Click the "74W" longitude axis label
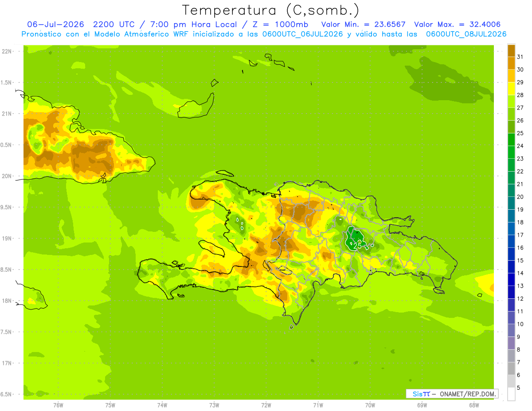Screen dimensions: 532x411 click(x=162, y=405)
